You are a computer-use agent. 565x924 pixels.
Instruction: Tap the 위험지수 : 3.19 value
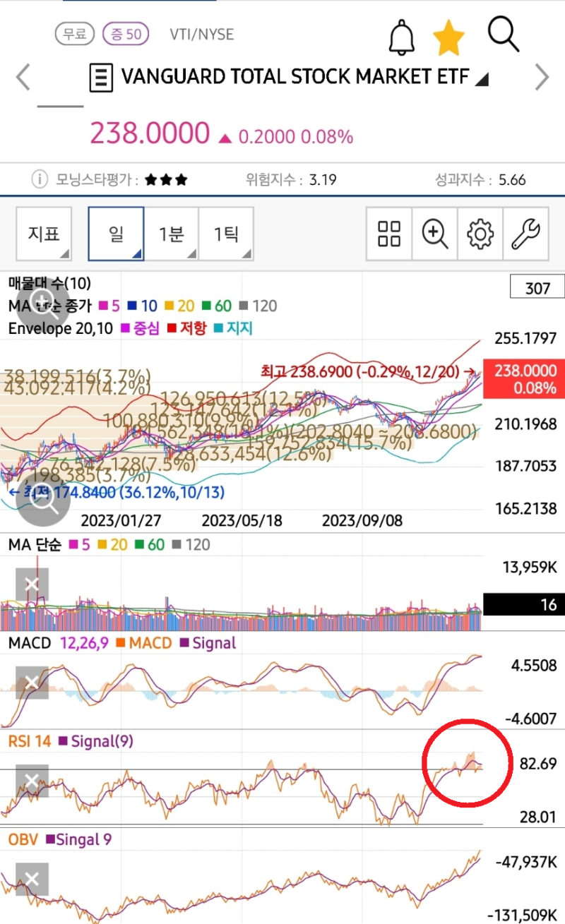point(291,180)
